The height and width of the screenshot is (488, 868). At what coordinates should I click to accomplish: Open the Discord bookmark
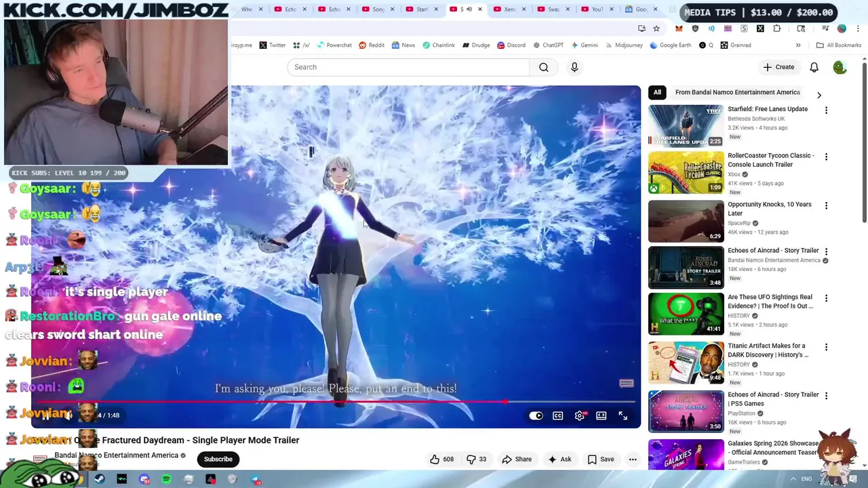(511, 45)
